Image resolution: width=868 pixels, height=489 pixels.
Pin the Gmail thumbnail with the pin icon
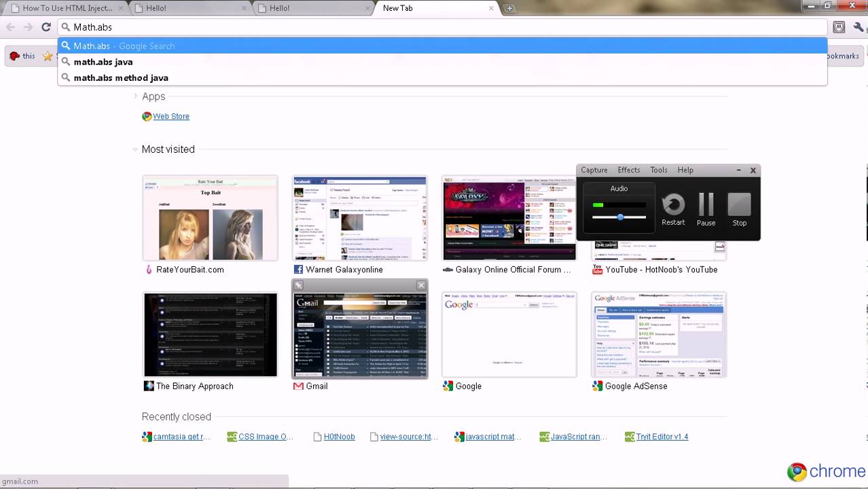(x=299, y=285)
